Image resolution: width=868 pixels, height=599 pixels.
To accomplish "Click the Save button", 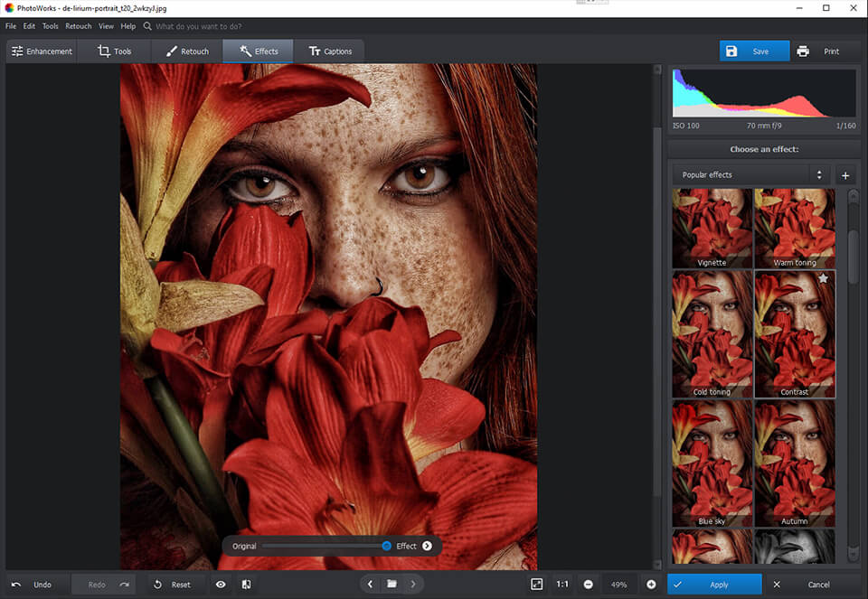I will tap(754, 51).
